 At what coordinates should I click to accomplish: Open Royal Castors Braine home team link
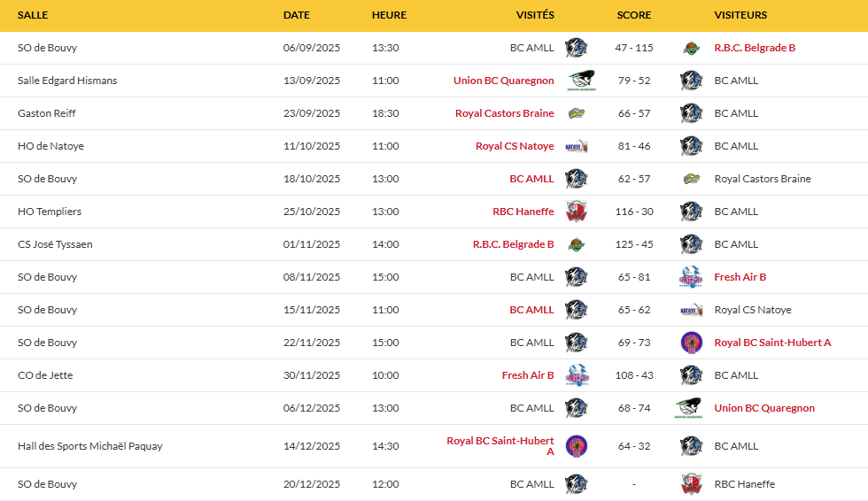(504, 113)
